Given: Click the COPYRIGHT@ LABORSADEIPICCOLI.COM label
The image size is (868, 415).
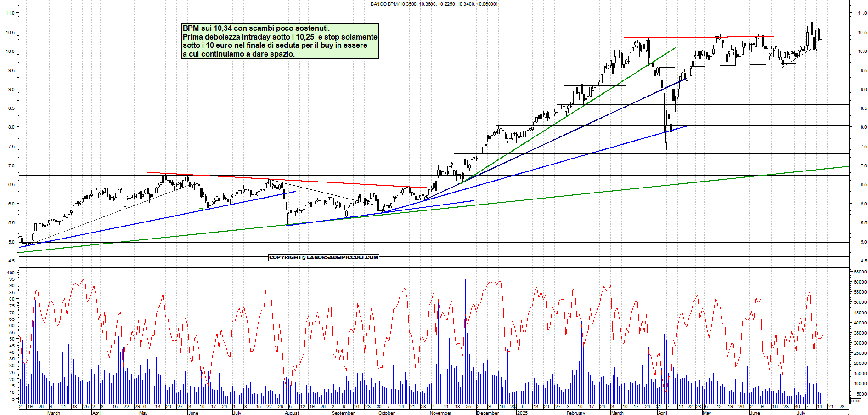Looking at the screenshot, I should [324, 257].
